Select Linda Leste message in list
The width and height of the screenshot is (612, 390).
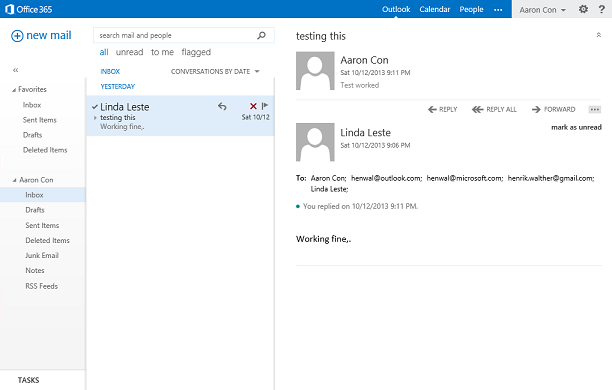click(180, 116)
